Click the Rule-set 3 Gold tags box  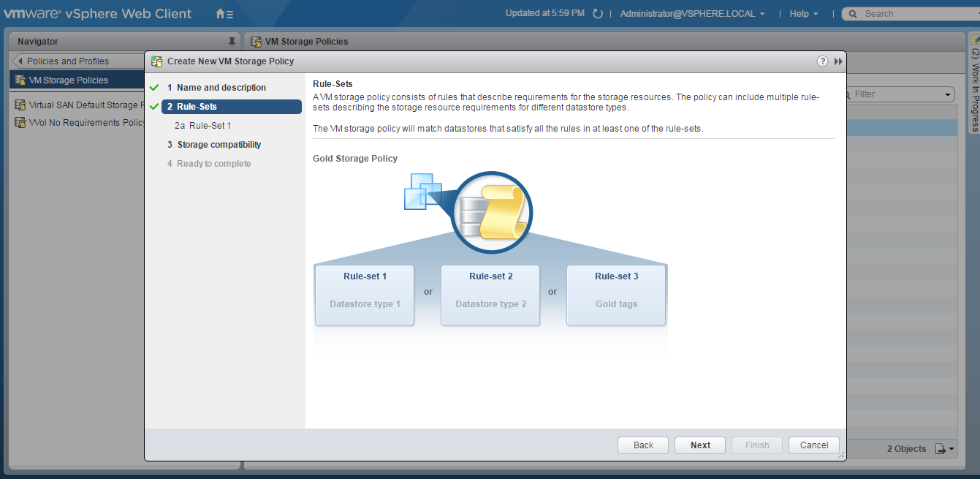click(616, 295)
